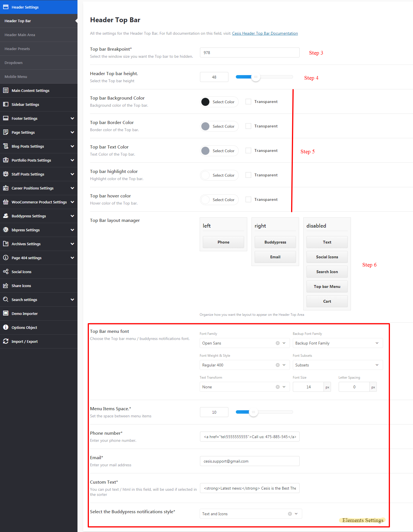Check Transparent for Top bar Text Color
Viewport: 413px width, 532px height.
coord(248,151)
